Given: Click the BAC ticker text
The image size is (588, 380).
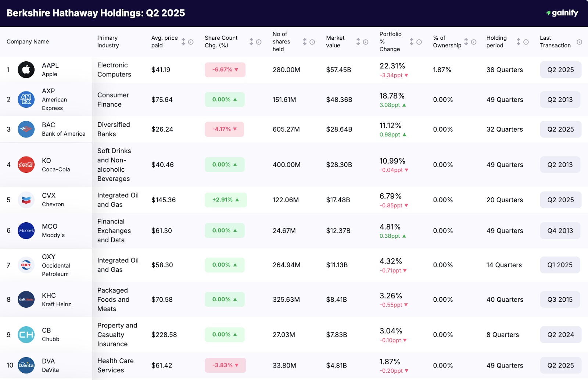Looking at the screenshot, I should pos(49,125).
